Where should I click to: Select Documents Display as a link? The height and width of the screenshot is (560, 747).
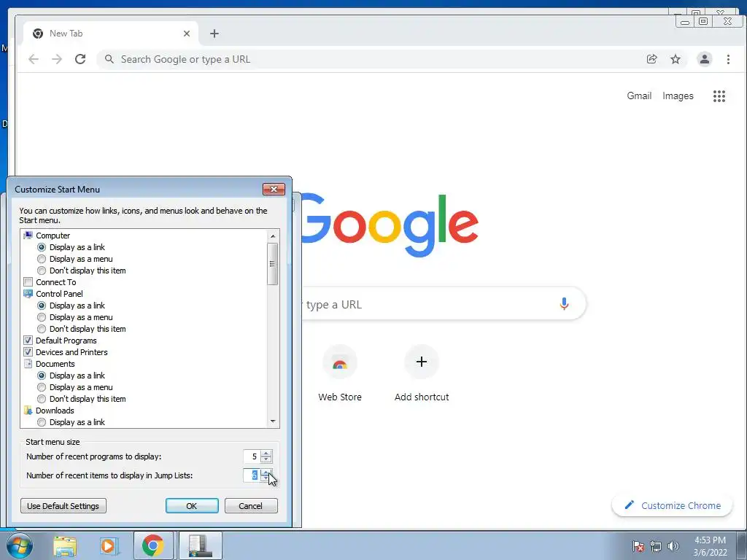tap(42, 376)
